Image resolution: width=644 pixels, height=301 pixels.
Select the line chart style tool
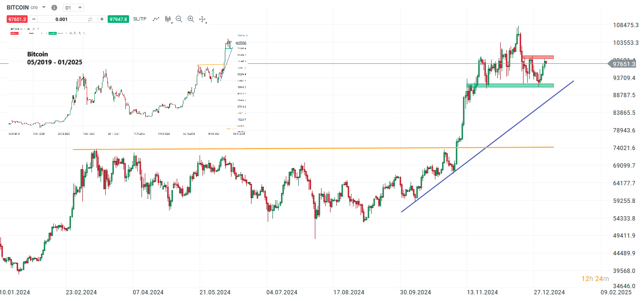156,19
